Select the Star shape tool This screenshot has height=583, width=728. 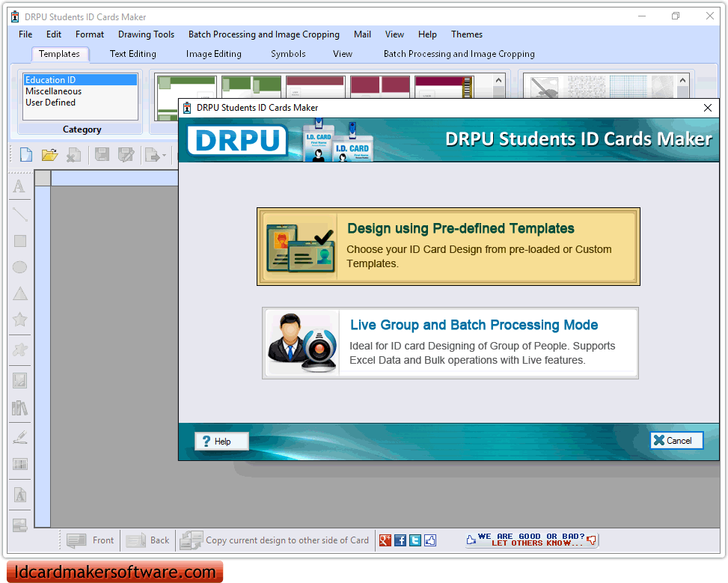20,320
